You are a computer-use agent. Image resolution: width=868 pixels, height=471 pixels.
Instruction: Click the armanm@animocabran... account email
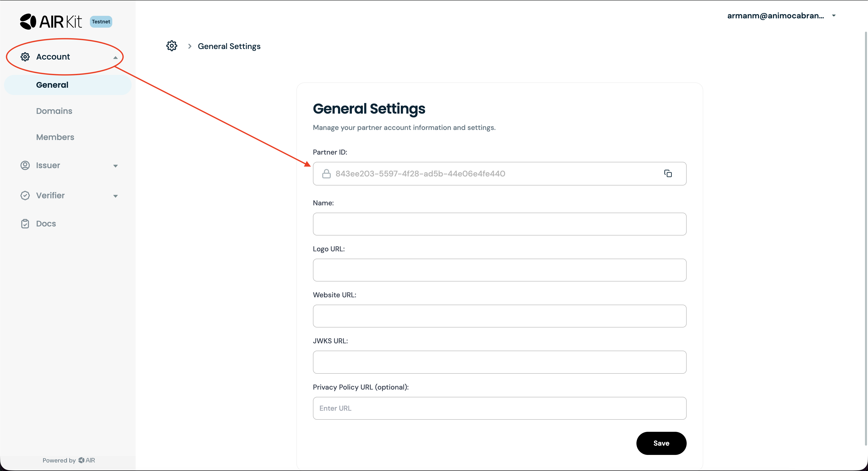click(775, 16)
